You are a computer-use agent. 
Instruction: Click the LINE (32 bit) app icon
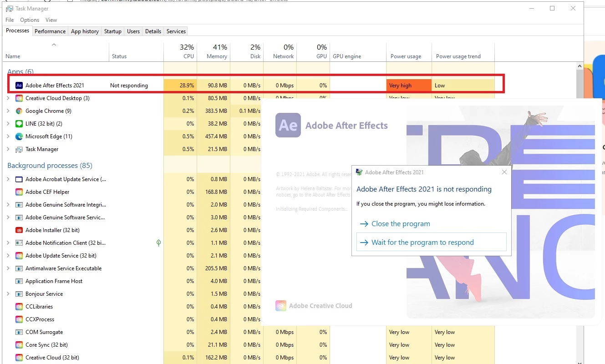tap(19, 124)
